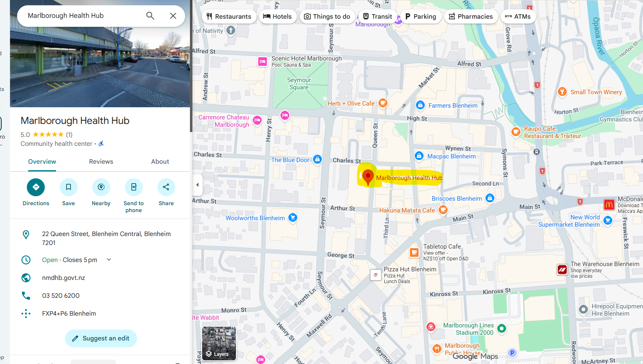Viewport: 643px width, 364px height.
Task: Switch to the Overview tab
Action: 42,162
